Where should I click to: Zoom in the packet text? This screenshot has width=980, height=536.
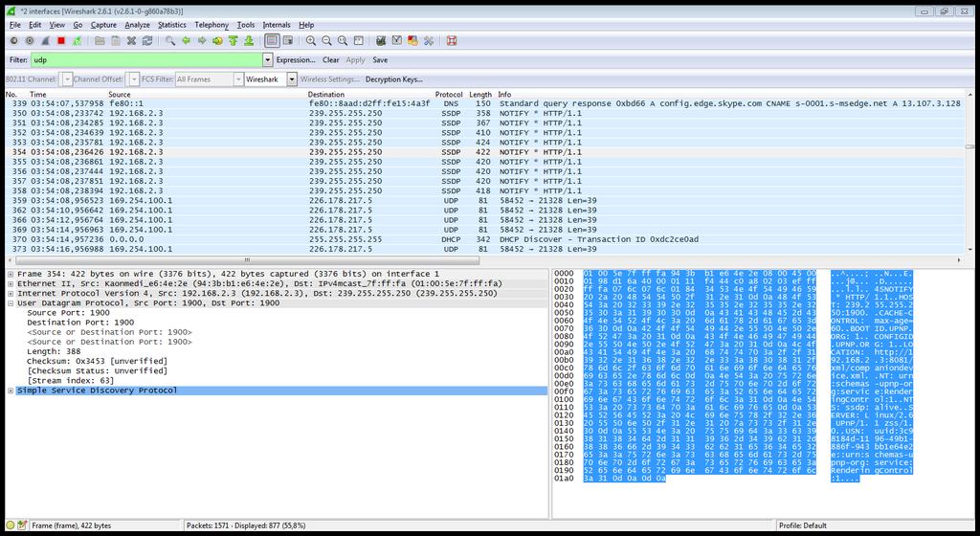[x=311, y=40]
